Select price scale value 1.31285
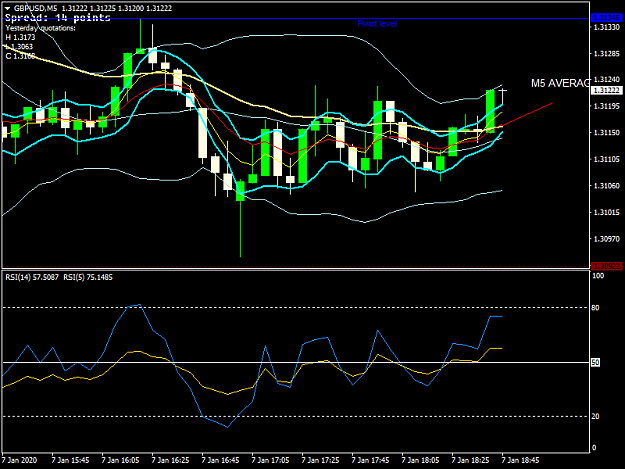This screenshot has width=625, height=469. tap(607, 53)
